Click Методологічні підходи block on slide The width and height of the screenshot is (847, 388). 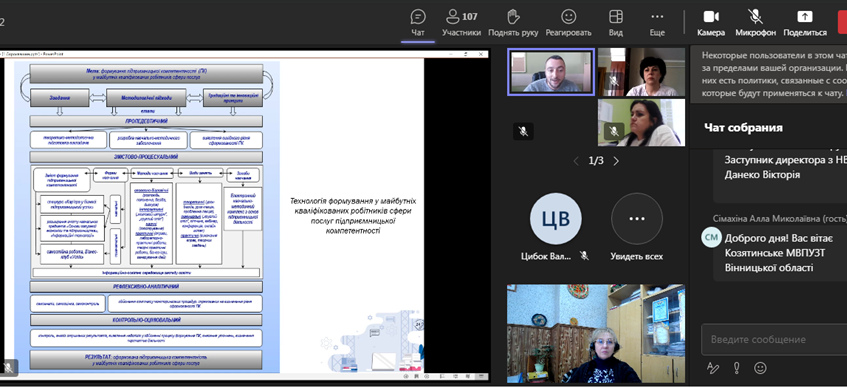click(x=146, y=98)
